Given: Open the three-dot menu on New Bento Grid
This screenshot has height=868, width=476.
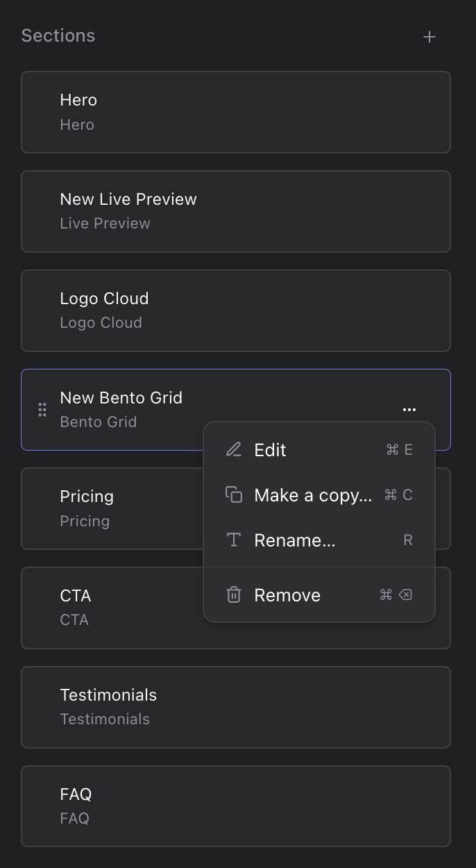Looking at the screenshot, I should pyautogui.click(x=409, y=410).
